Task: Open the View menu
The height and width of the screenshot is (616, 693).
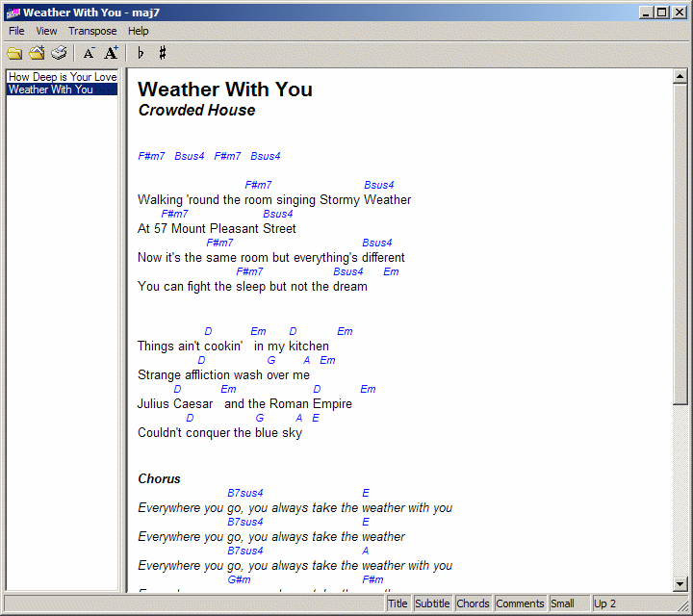Action: click(x=46, y=31)
